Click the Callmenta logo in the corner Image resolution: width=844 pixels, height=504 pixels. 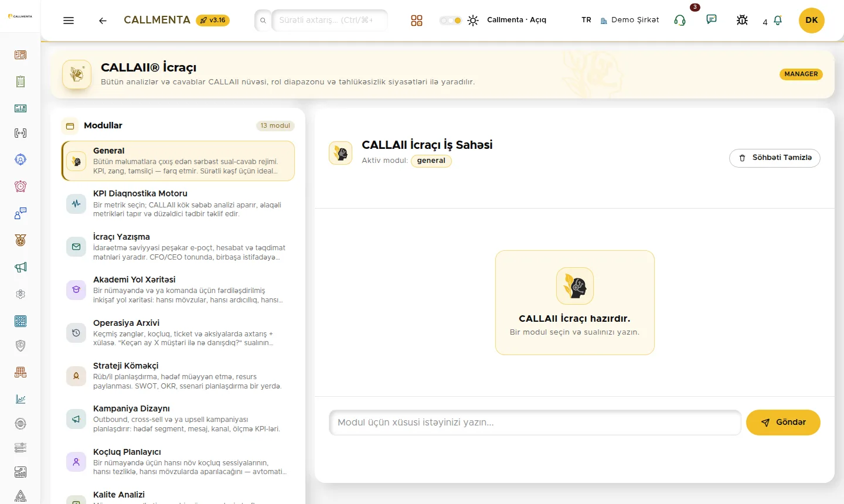[x=20, y=16]
